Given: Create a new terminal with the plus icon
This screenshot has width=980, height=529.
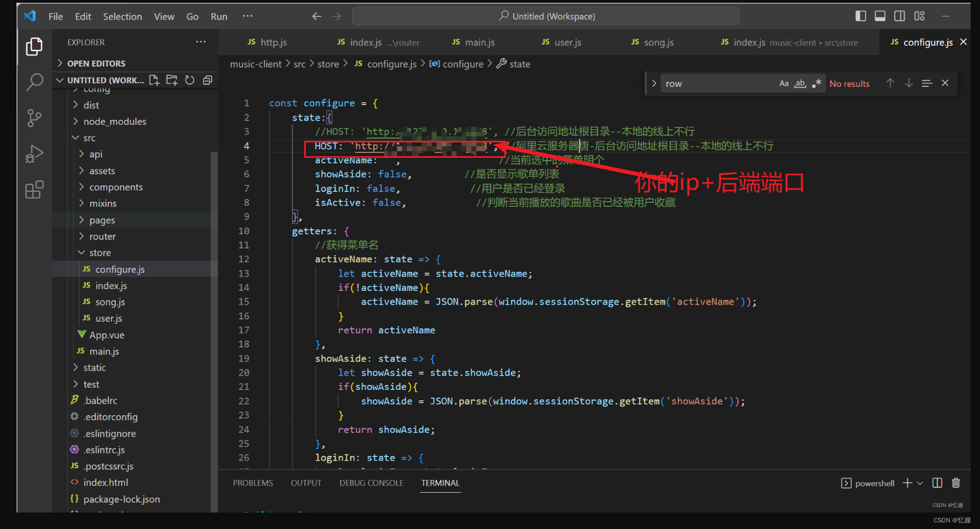Looking at the screenshot, I should [x=907, y=483].
